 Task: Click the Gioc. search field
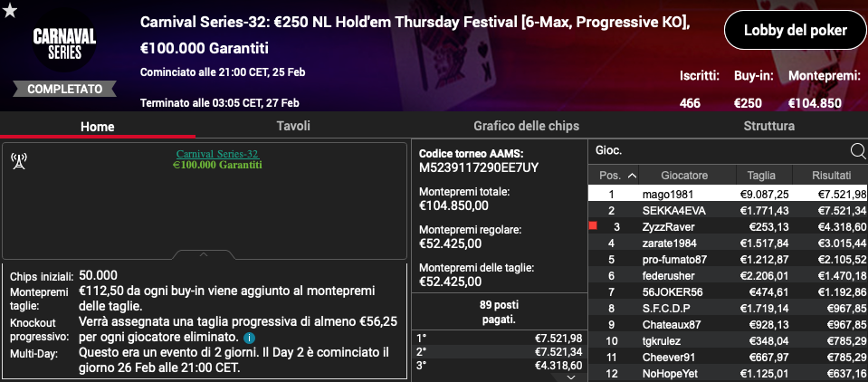pyautogui.click(x=719, y=150)
